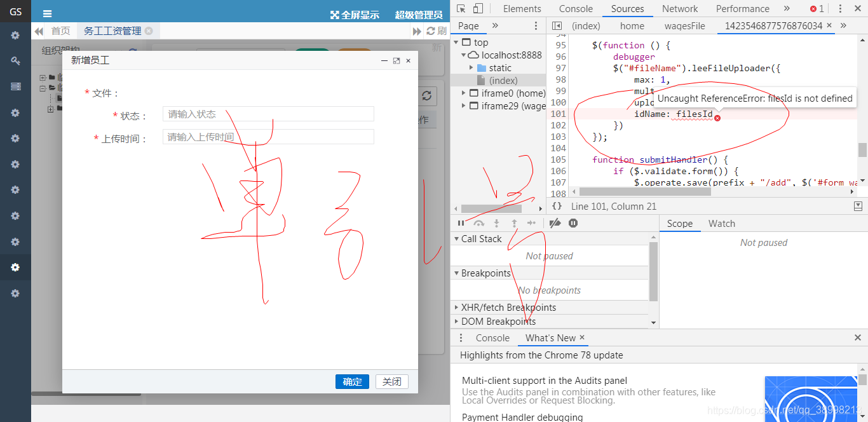This screenshot has width=868, height=422.
Task: Click the double right arrow tab scroller
Action: click(x=417, y=31)
